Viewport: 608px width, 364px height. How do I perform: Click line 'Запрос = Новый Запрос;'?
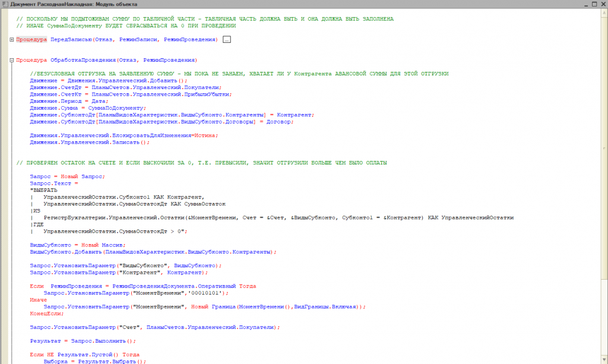(x=68, y=177)
